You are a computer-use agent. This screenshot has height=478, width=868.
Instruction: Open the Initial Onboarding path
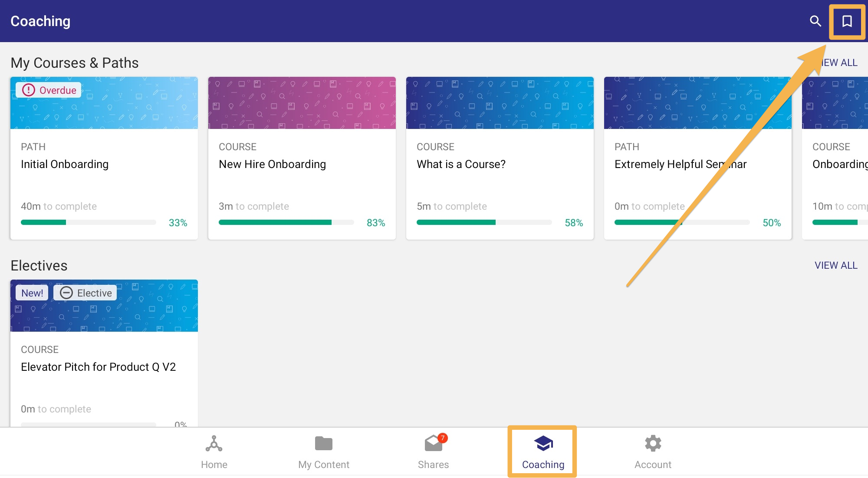point(104,158)
